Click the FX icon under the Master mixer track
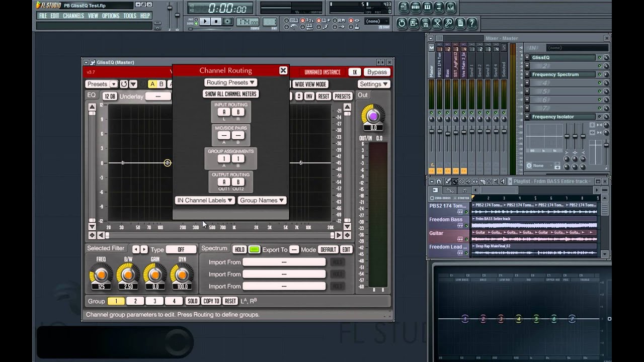Viewport: 644px width, 362px height. 431,171
